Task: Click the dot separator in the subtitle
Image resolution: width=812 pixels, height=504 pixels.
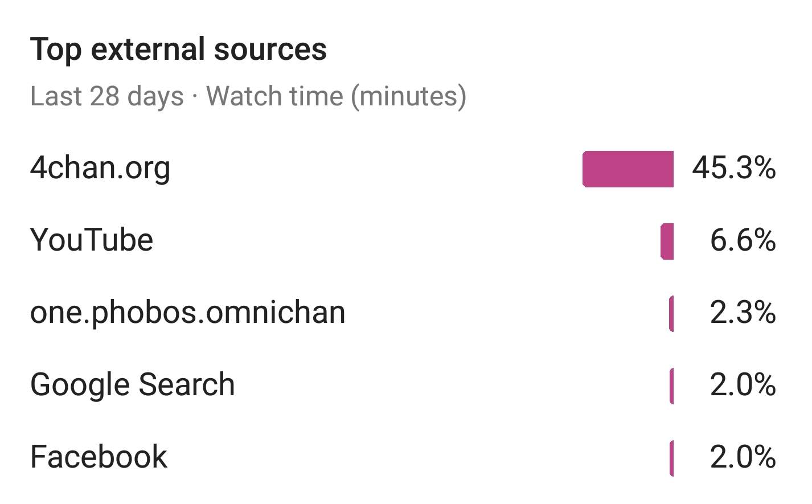Action: click(195, 96)
